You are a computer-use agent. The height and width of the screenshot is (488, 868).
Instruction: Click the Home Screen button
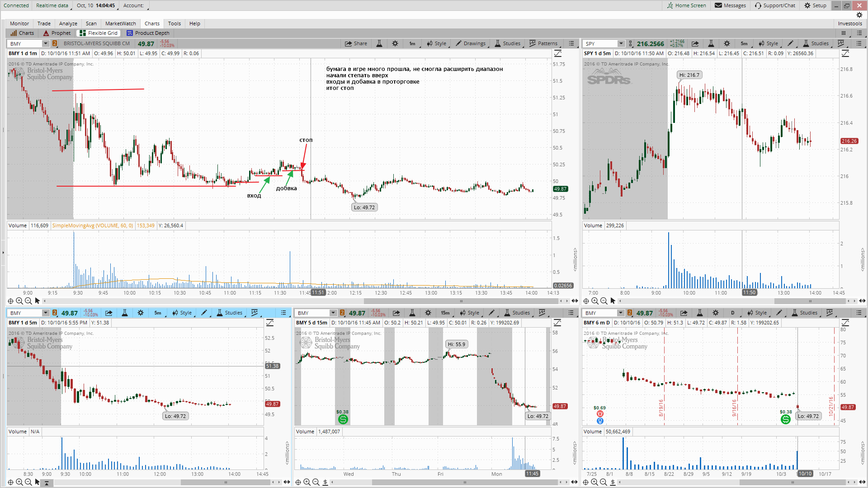pyautogui.click(x=686, y=5)
